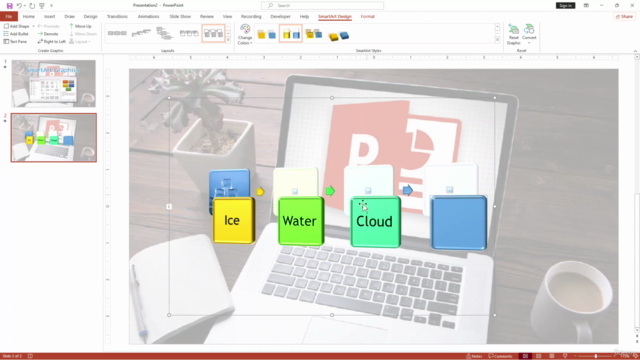
Task: Switch to the Home tab
Action: pyautogui.click(x=29, y=17)
